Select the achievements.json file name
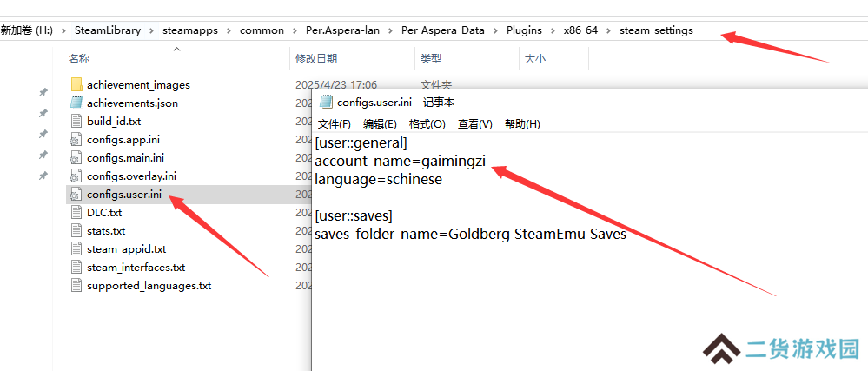868x371 pixels. pyautogui.click(x=132, y=103)
